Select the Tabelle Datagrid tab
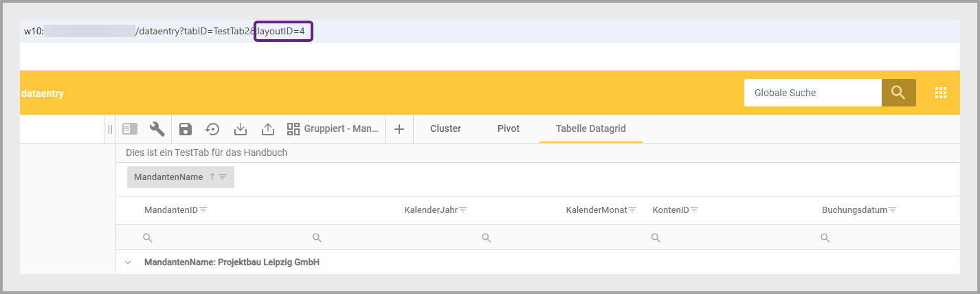This screenshot has width=980, height=294. click(x=590, y=128)
